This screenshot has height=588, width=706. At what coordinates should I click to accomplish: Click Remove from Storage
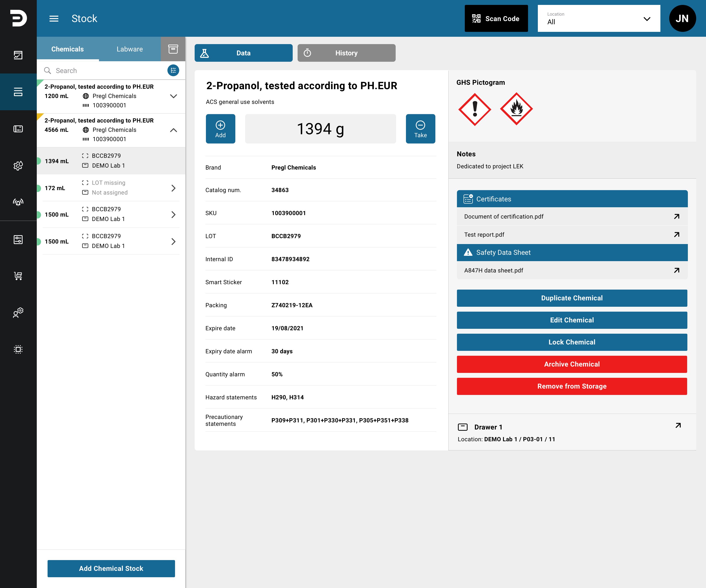point(572,386)
